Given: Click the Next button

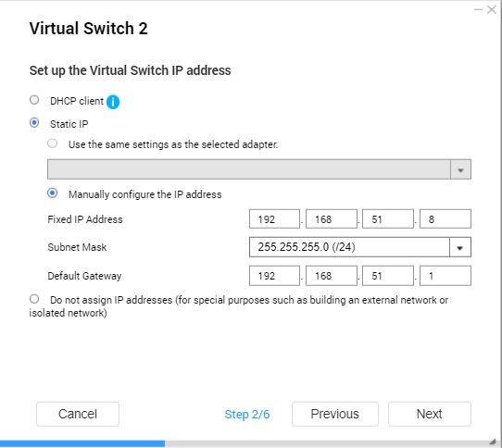Looking at the screenshot, I should tap(430, 414).
